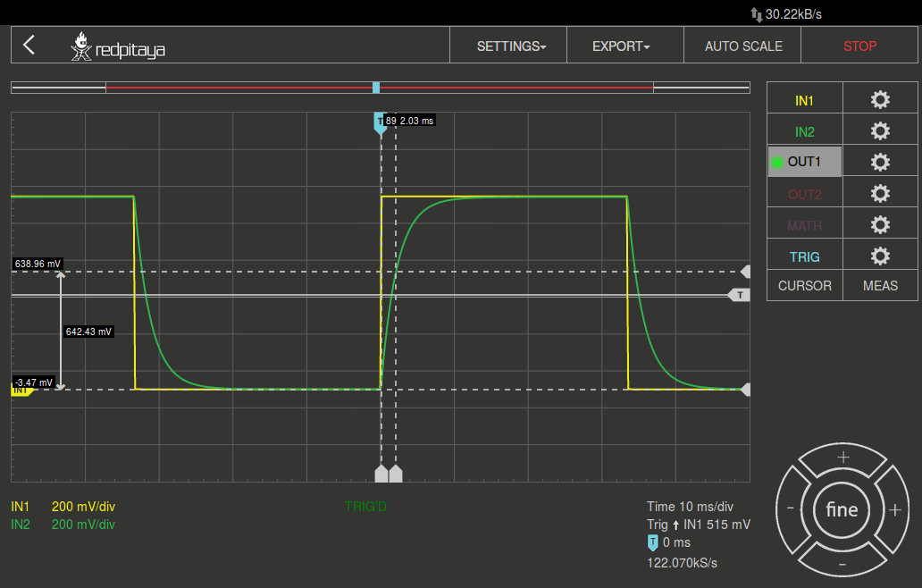Screen dimensions: 922x588
Task: Open TRIG gear settings
Action: (880, 256)
